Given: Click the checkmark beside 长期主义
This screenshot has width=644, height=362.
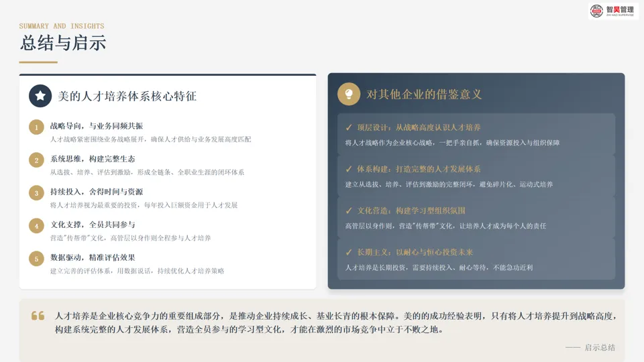Looking at the screenshot, I should [349, 252].
